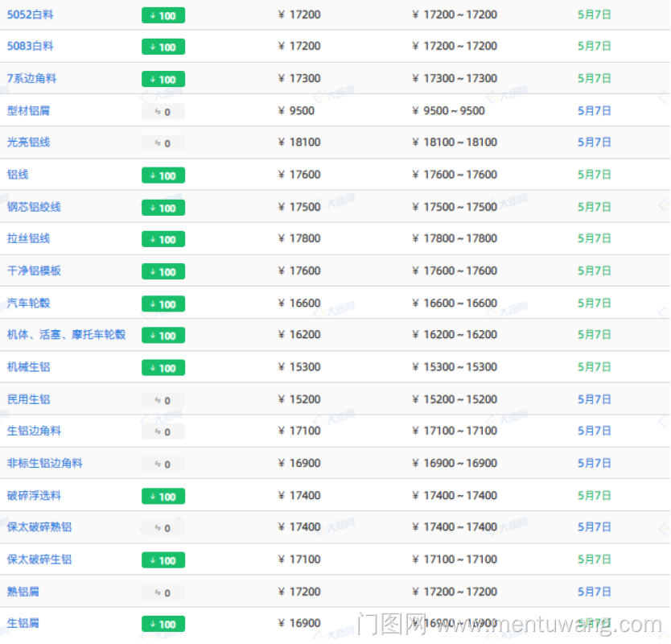Open 光亮铝线 price details

point(29,142)
